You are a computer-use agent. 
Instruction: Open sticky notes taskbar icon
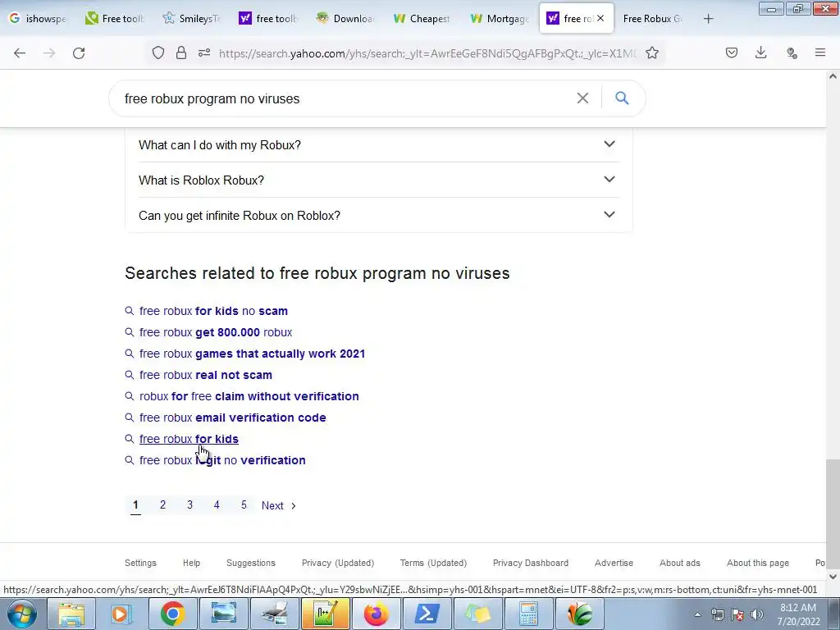coord(478,614)
